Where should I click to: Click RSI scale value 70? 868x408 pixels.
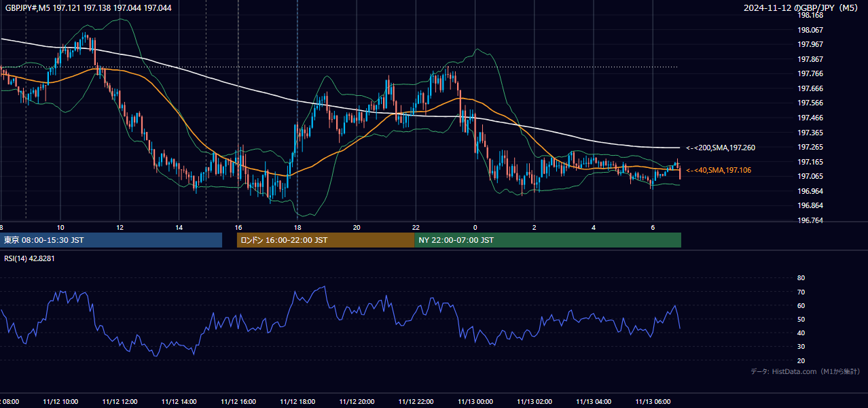pyautogui.click(x=801, y=292)
